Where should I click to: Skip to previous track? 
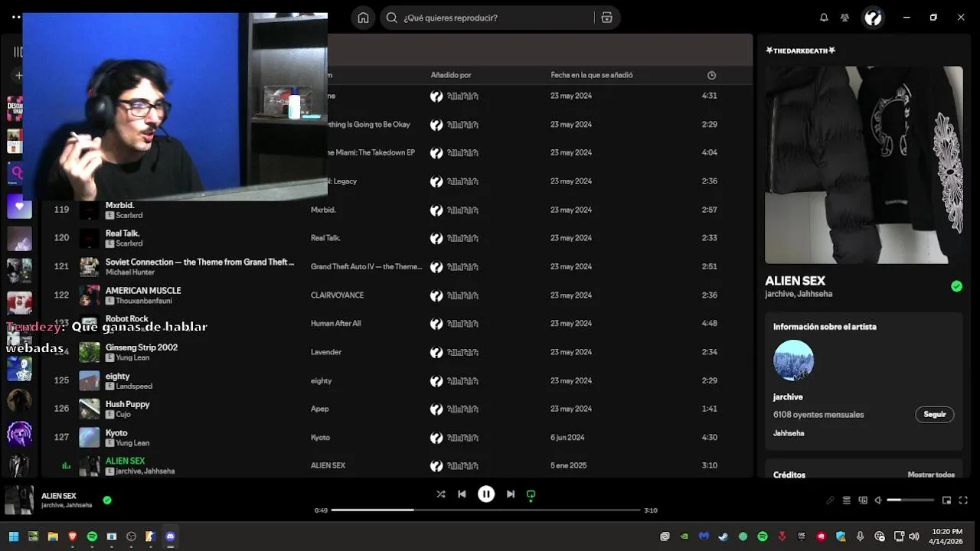pyautogui.click(x=462, y=494)
